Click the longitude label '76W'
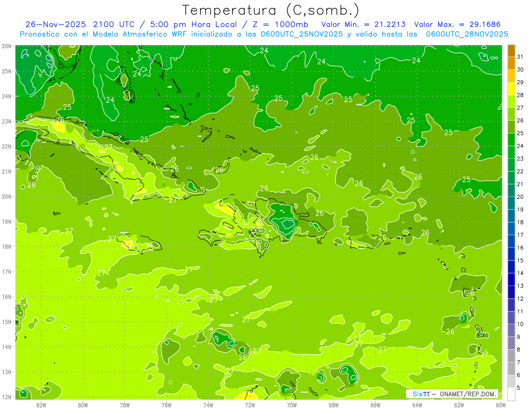 point(167,405)
